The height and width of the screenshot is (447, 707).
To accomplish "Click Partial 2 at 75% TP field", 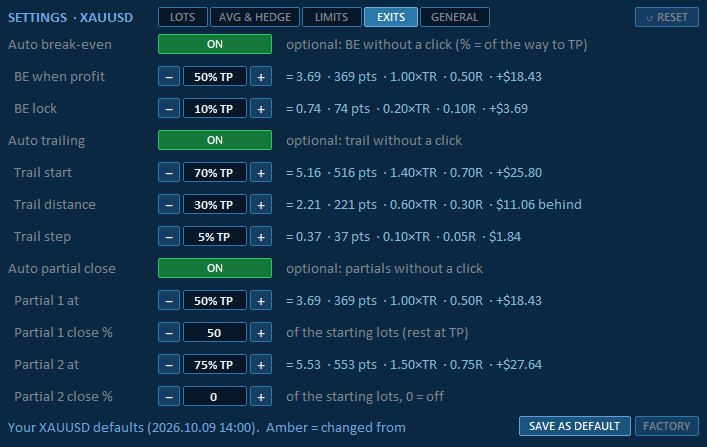I will pyautogui.click(x=215, y=364).
